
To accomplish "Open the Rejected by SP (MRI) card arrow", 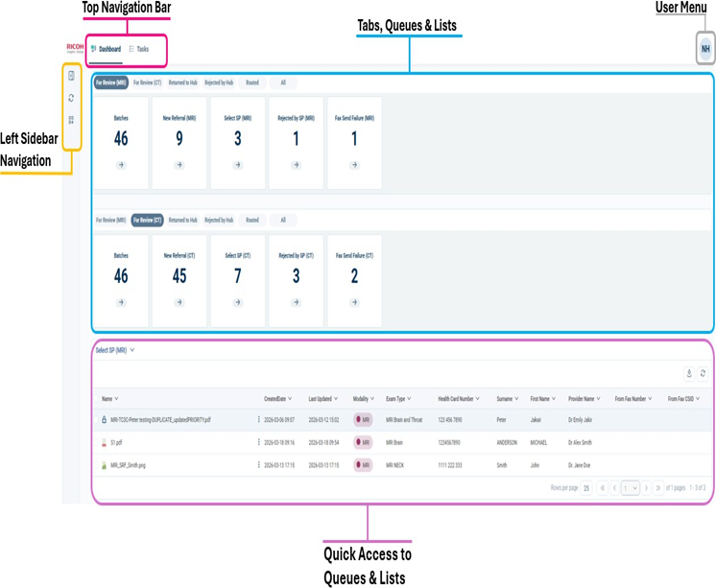I will pos(297,165).
